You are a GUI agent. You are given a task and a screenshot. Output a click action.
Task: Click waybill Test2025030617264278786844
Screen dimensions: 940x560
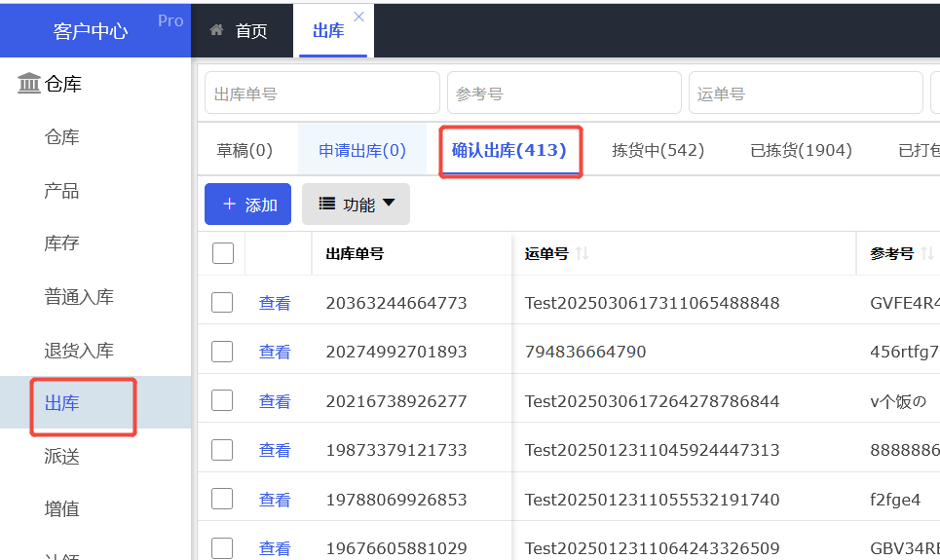pyautogui.click(x=653, y=401)
